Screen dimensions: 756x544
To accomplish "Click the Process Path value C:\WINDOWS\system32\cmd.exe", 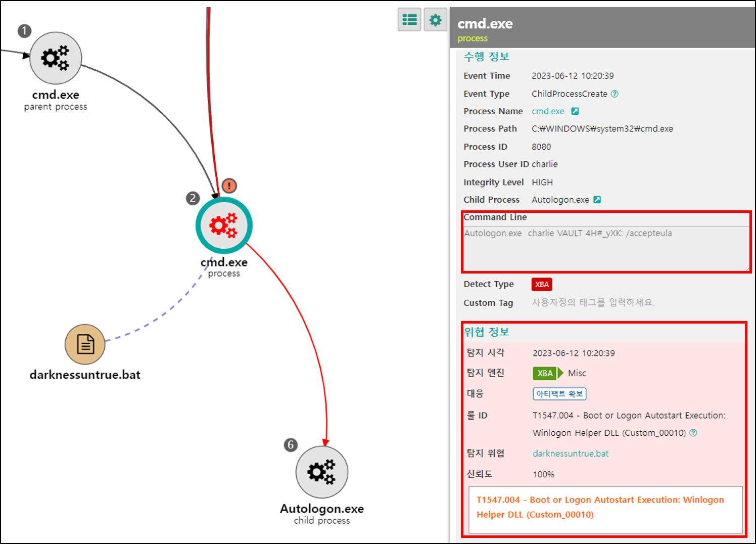I will click(x=602, y=129).
